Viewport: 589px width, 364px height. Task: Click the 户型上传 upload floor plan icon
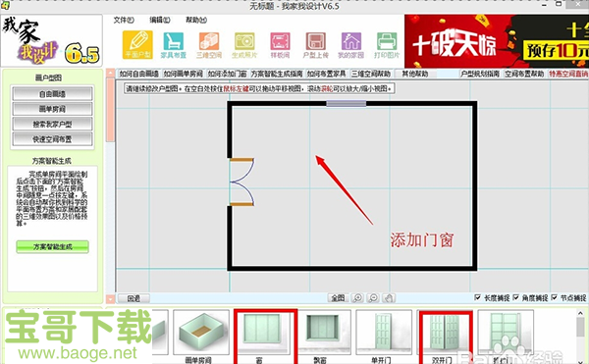[x=315, y=45]
